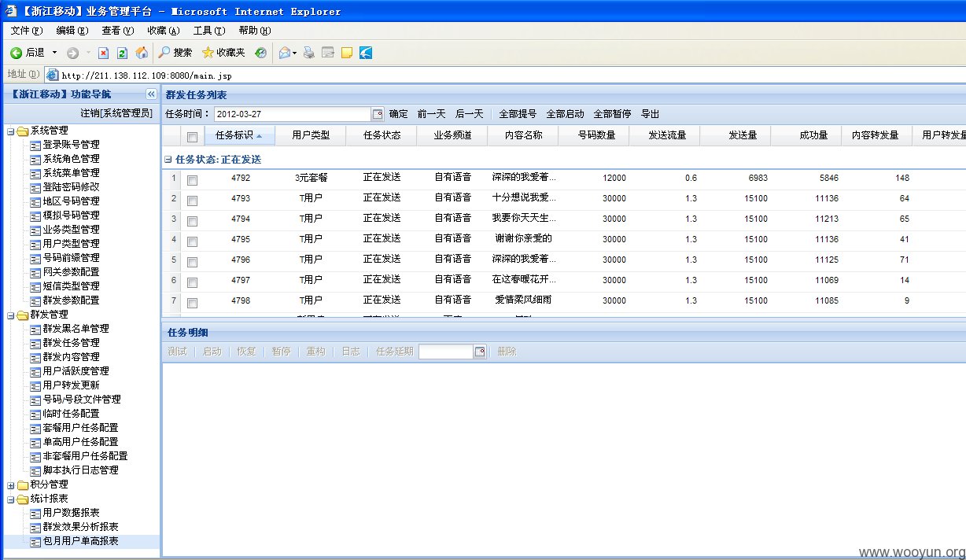Check the box for task 4798
The image size is (966, 560).
click(192, 303)
